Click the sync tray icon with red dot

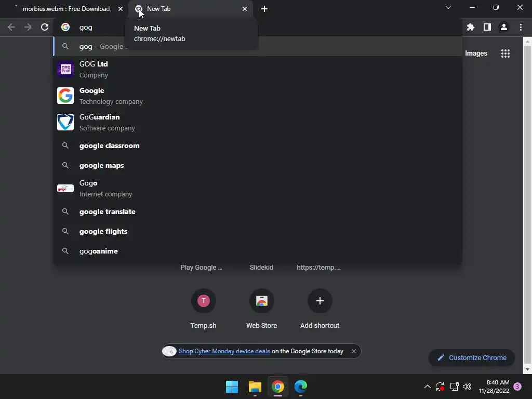pyautogui.click(x=440, y=387)
